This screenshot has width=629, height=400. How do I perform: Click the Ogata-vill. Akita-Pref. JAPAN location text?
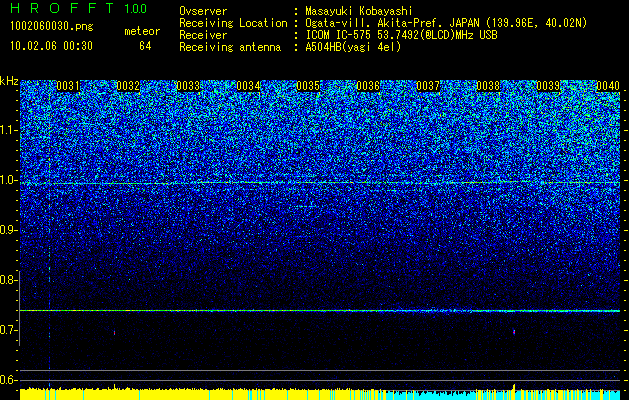coord(448,23)
